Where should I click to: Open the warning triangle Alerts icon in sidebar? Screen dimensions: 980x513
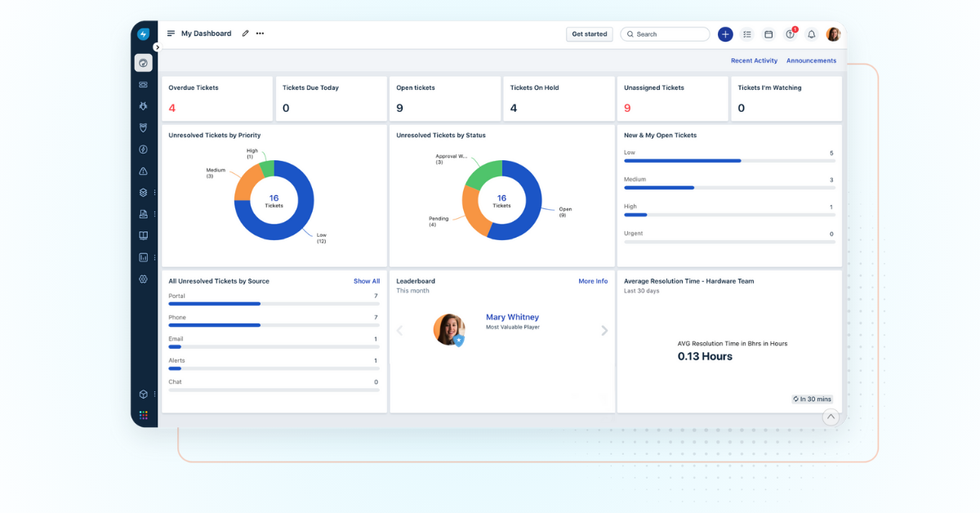pyautogui.click(x=143, y=172)
